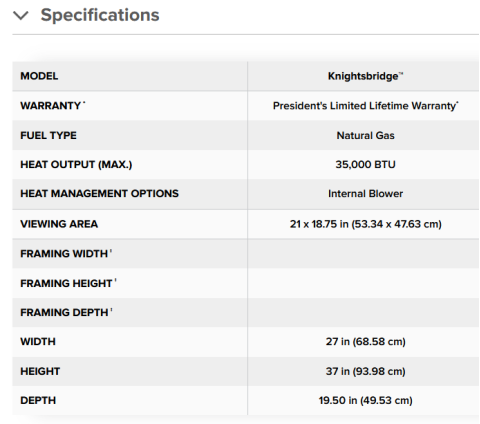The height and width of the screenshot is (424, 480).
Task: Select the FUEL TYPE label
Action: click(x=48, y=135)
